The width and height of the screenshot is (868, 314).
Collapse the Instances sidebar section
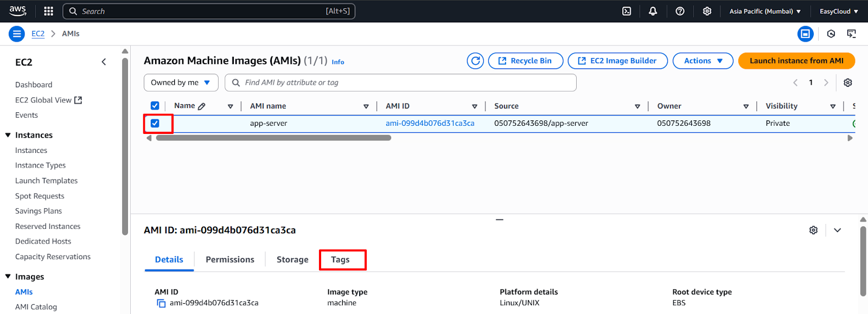(8, 135)
